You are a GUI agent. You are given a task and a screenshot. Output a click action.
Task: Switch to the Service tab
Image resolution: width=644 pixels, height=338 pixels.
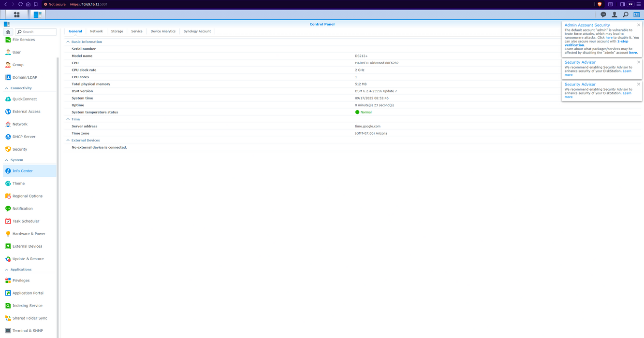pyautogui.click(x=137, y=31)
